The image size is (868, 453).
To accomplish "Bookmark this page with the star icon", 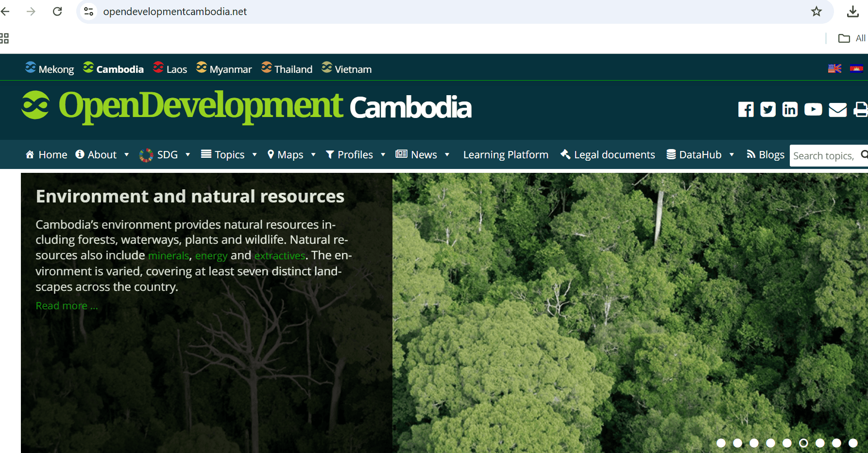I will coord(816,12).
